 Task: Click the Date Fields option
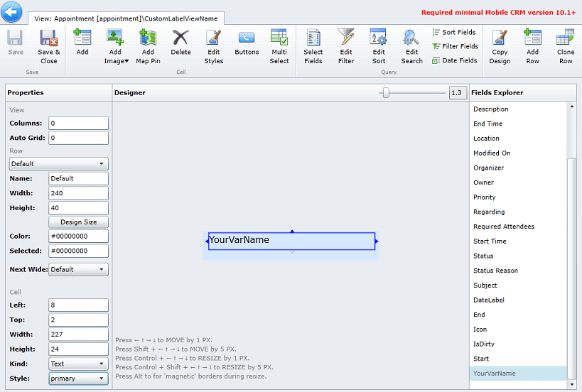455,60
